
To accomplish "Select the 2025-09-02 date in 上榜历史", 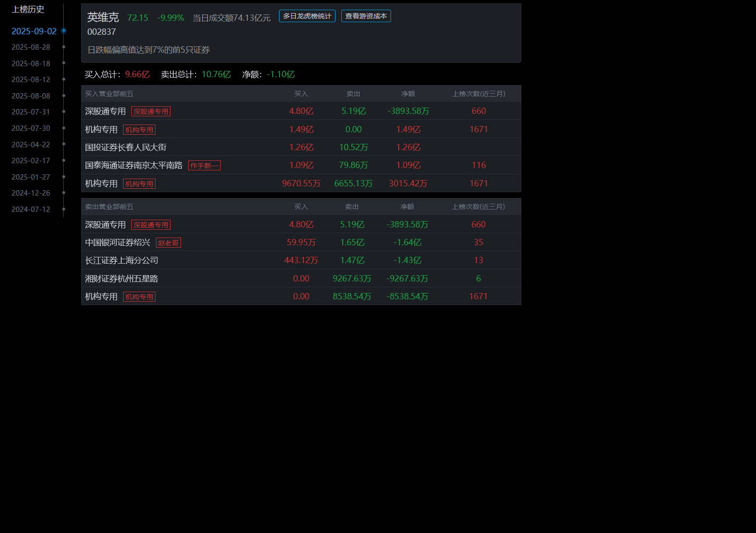I will [34, 31].
